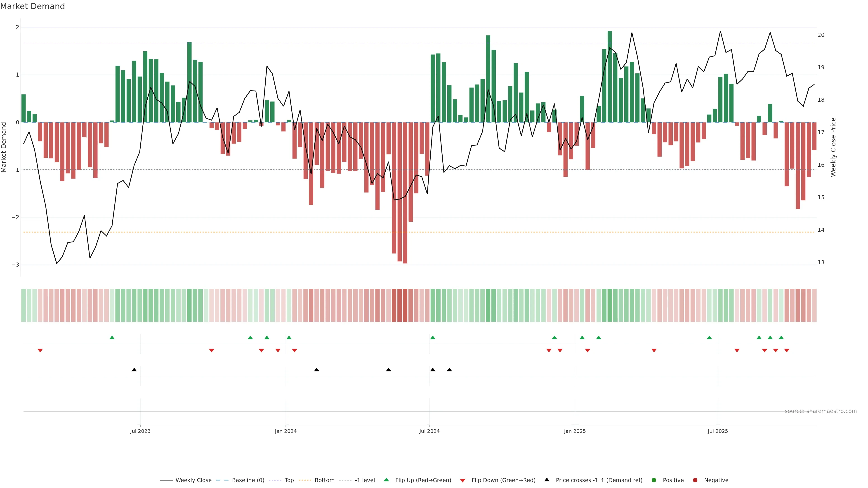Open the source: sharemaestro.com link
Screen dimensions: 868x488
(x=821, y=411)
